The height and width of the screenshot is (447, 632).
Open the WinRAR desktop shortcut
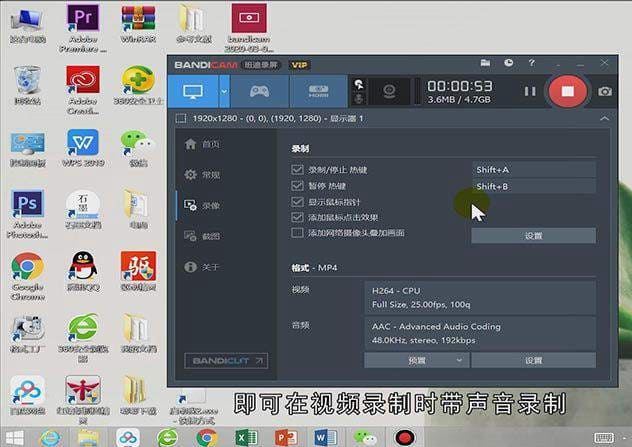tap(138, 23)
